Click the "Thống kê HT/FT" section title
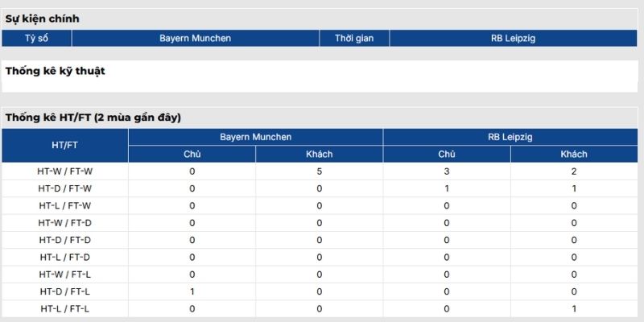Screen dimensions: 644x322 [x=93, y=118]
